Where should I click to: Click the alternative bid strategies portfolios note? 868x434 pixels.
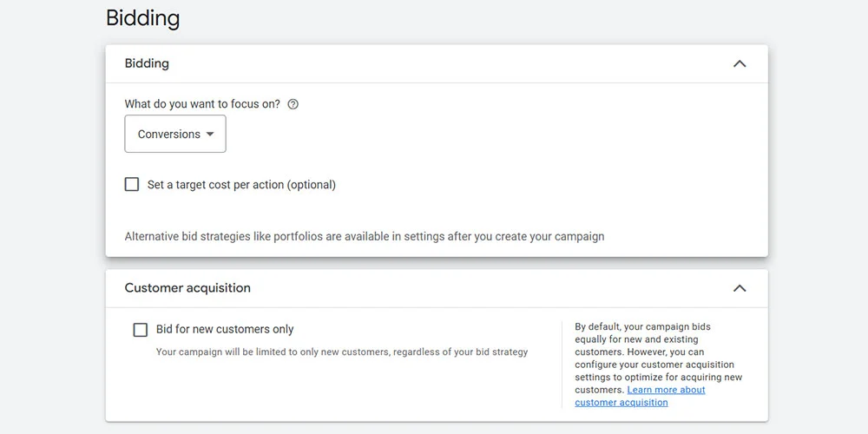[x=364, y=236]
